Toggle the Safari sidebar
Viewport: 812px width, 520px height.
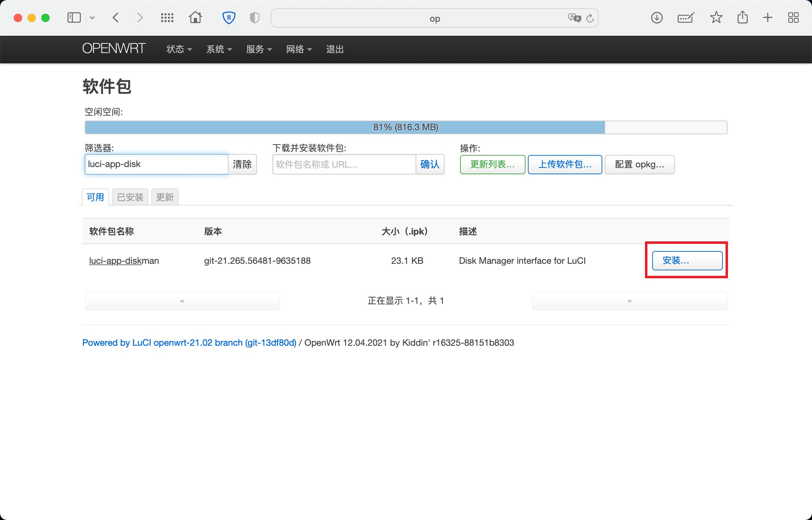click(x=74, y=18)
